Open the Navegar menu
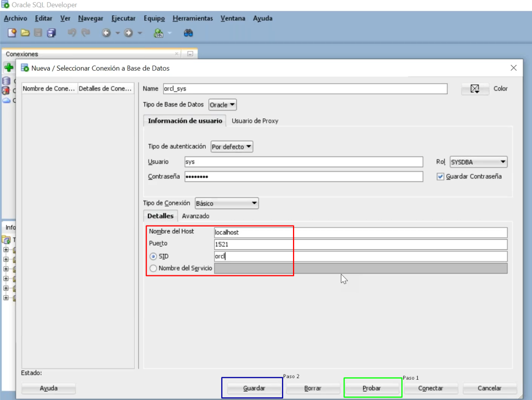The height and width of the screenshot is (400, 532). (x=90, y=18)
